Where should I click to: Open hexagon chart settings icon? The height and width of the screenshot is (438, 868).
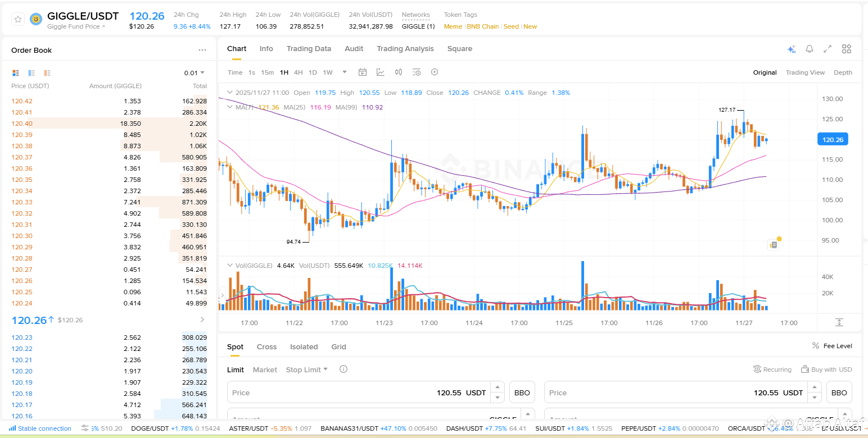coord(435,72)
